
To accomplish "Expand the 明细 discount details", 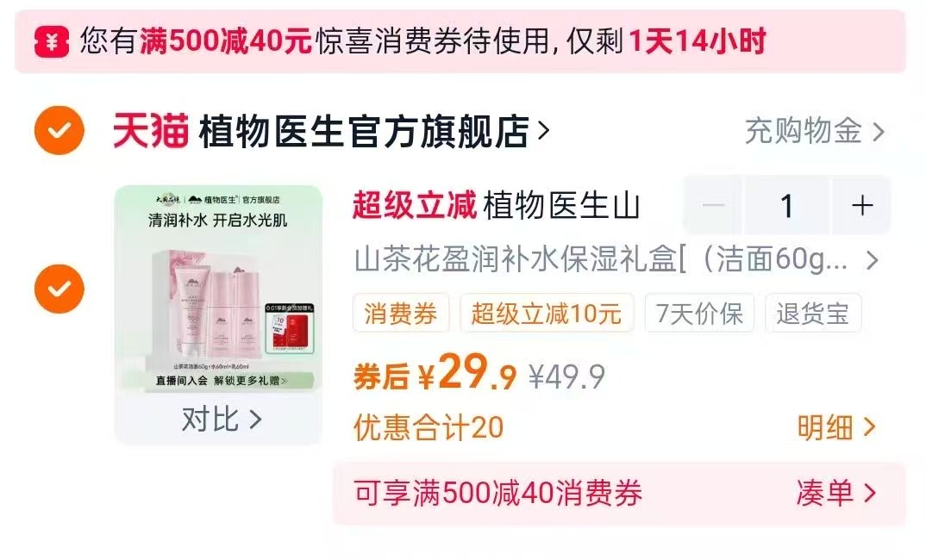I will click(835, 427).
